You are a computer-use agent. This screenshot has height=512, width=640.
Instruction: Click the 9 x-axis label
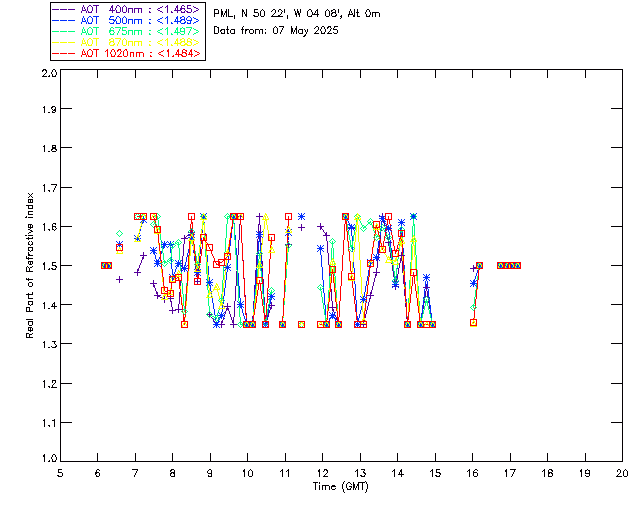point(210,473)
